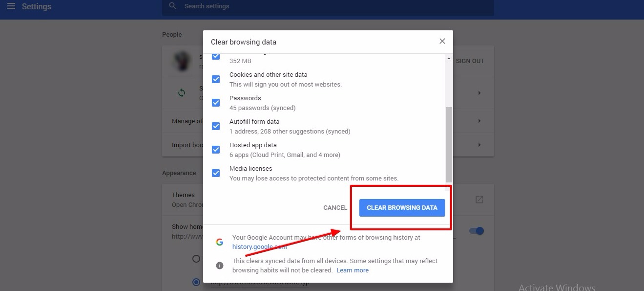Screen dimensions: 644x291
Task: Select the selected custom URL radio button
Action: click(196, 282)
